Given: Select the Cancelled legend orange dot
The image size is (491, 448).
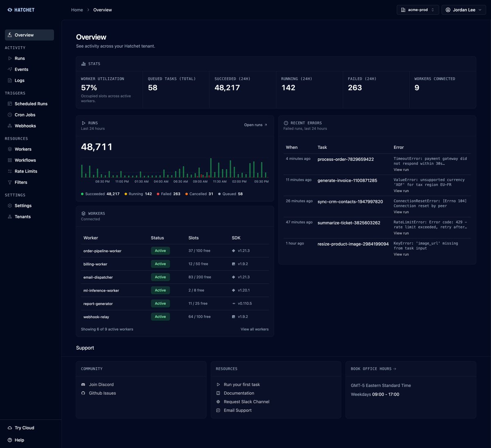Looking at the screenshot, I should (x=187, y=194).
